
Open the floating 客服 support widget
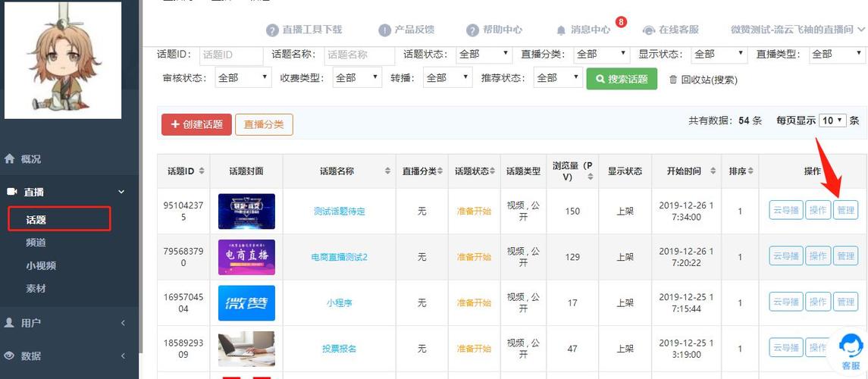click(x=850, y=351)
